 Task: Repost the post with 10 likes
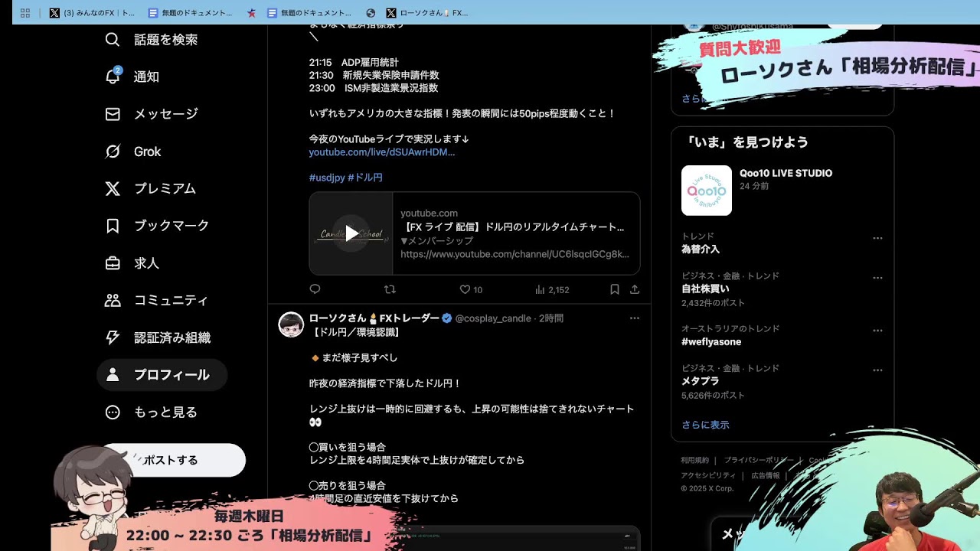click(x=390, y=289)
